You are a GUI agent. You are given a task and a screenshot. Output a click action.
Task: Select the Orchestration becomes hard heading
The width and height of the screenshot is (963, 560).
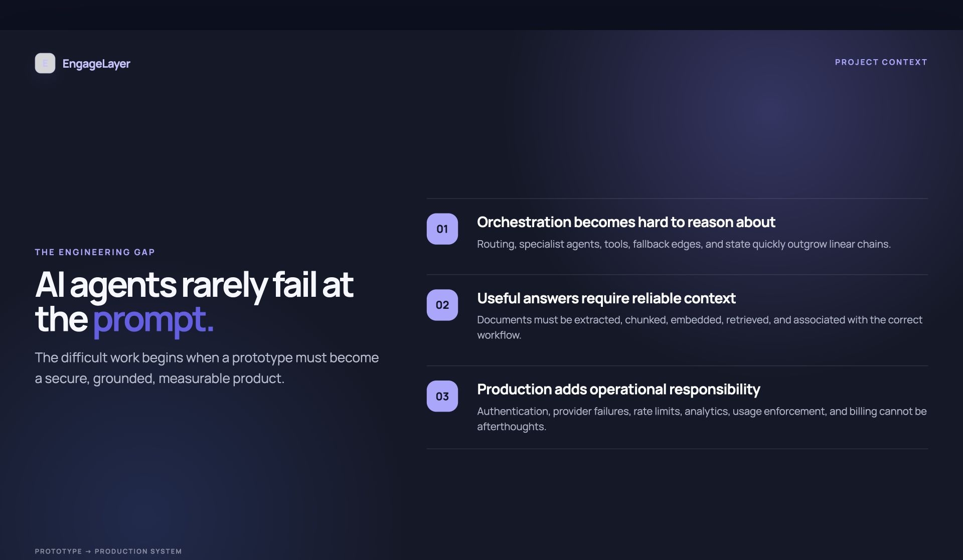coord(626,222)
